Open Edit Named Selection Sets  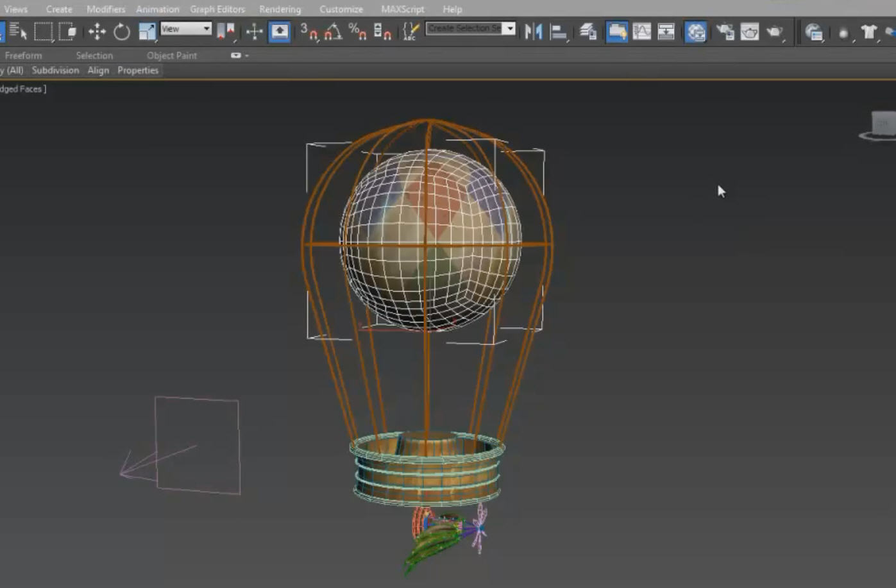point(410,31)
